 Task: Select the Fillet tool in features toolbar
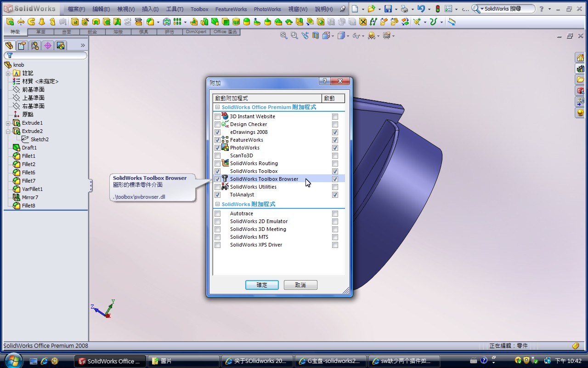149,22
